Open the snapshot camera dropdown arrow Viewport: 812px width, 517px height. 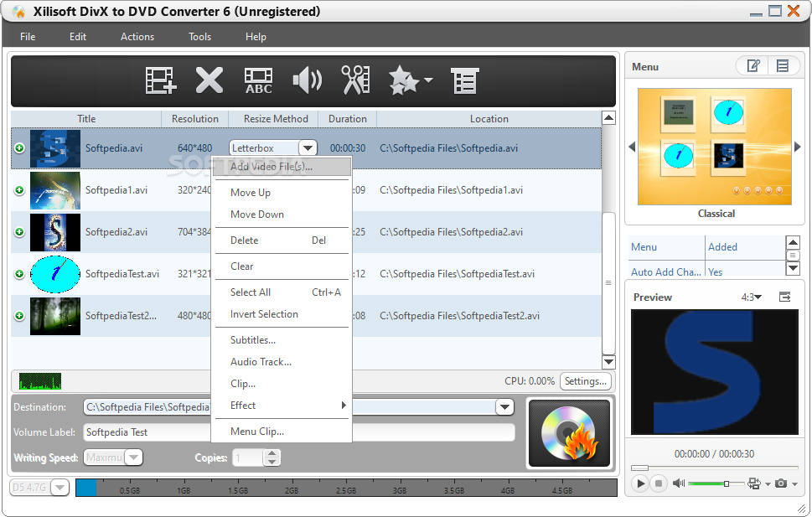(x=794, y=484)
